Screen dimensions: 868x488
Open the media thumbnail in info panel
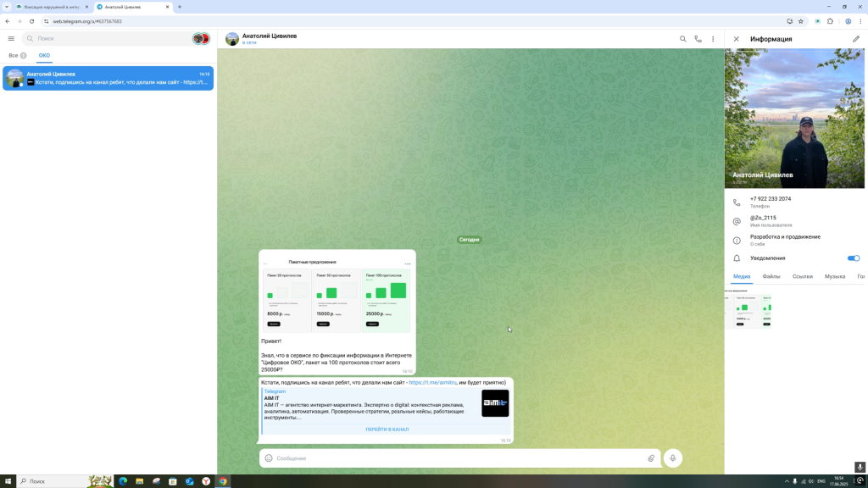point(748,310)
